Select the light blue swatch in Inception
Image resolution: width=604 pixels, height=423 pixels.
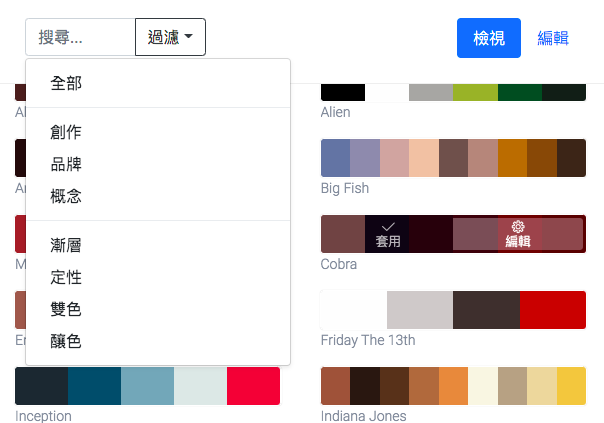click(147, 386)
